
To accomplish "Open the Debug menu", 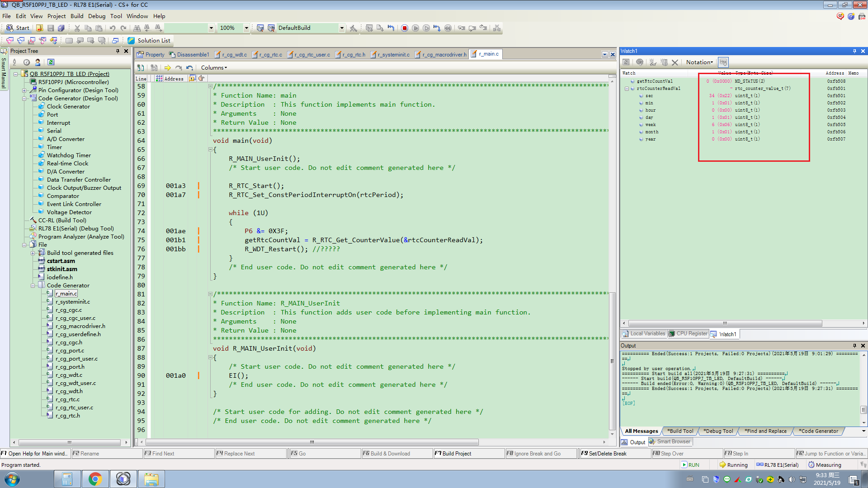I will (97, 16).
